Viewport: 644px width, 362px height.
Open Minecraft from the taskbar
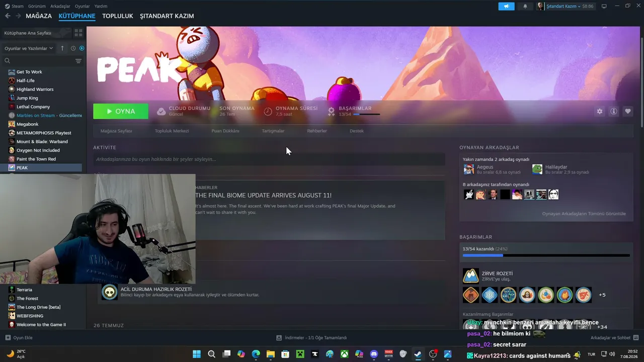click(x=300, y=354)
